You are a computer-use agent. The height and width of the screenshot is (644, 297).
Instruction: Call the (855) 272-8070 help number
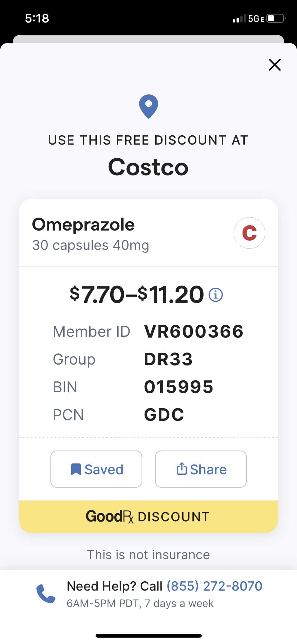point(214,586)
